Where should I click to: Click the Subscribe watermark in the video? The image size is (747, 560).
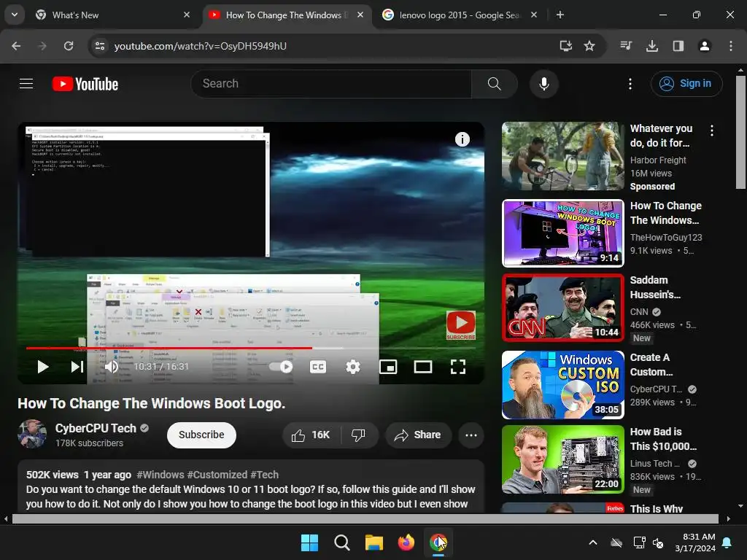(x=461, y=325)
